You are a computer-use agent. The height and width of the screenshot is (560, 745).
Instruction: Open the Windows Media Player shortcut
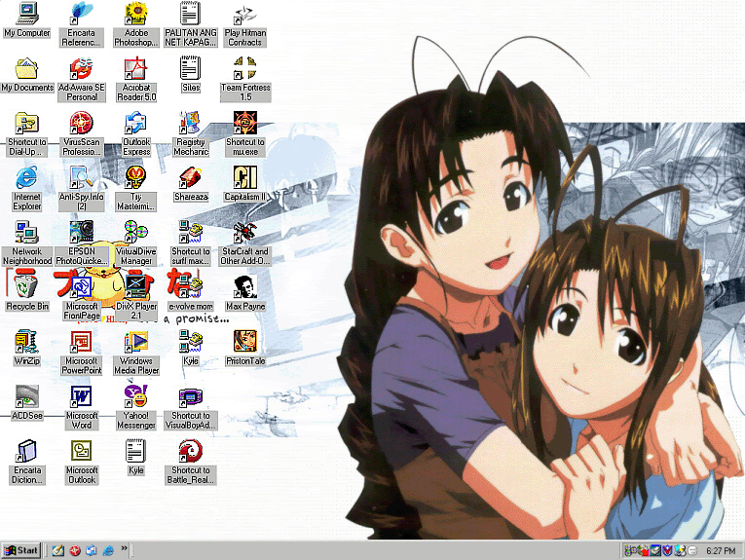[135, 341]
